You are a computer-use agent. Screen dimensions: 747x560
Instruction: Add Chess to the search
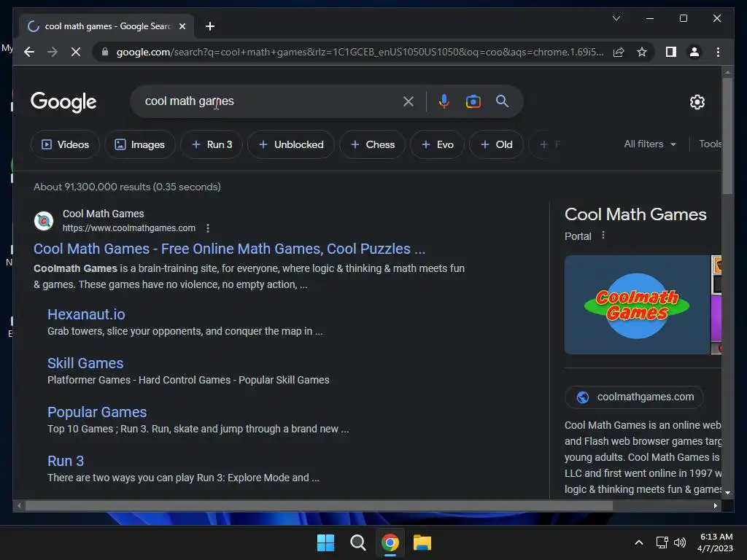pyautogui.click(x=372, y=144)
